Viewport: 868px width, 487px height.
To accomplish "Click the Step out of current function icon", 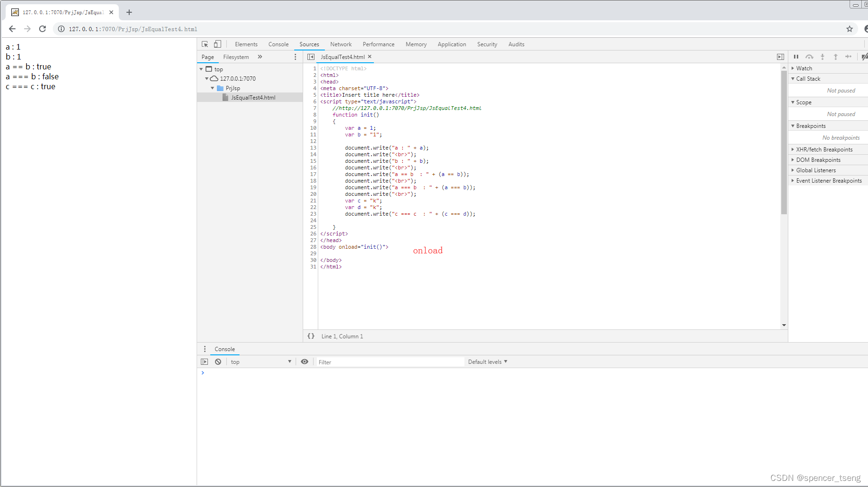I will pyautogui.click(x=835, y=57).
